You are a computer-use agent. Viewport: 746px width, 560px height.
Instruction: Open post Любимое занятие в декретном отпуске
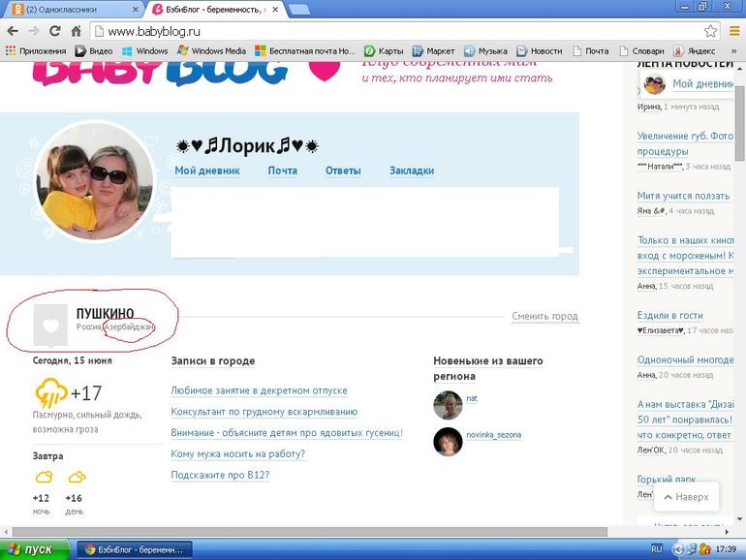click(259, 390)
